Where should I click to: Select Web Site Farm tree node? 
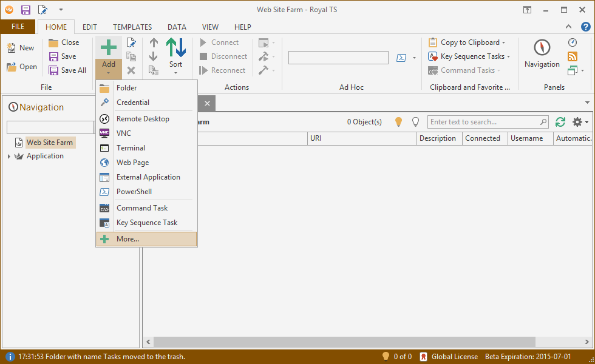[x=50, y=143]
